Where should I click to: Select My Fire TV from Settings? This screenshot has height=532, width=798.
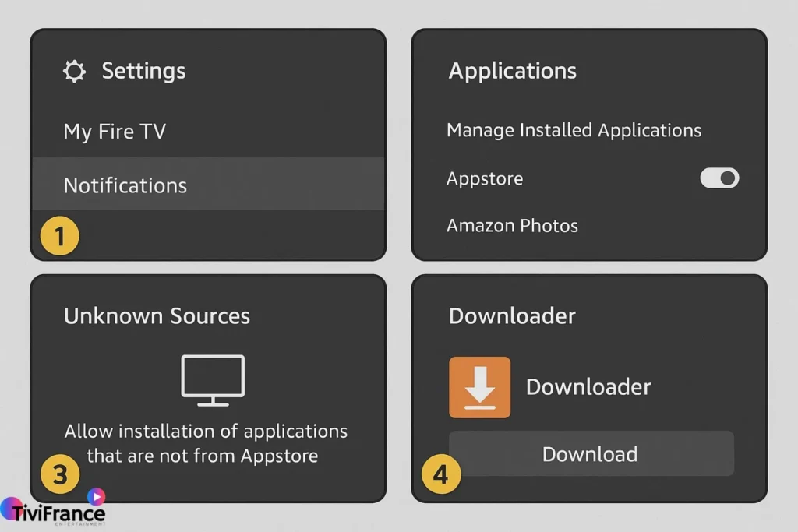tap(115, 131)
